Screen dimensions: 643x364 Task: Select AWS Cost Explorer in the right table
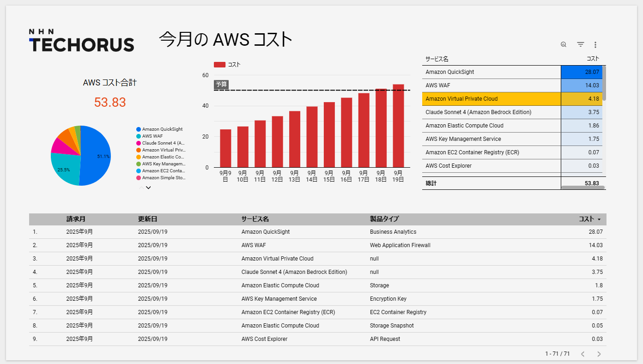[512, 166]
